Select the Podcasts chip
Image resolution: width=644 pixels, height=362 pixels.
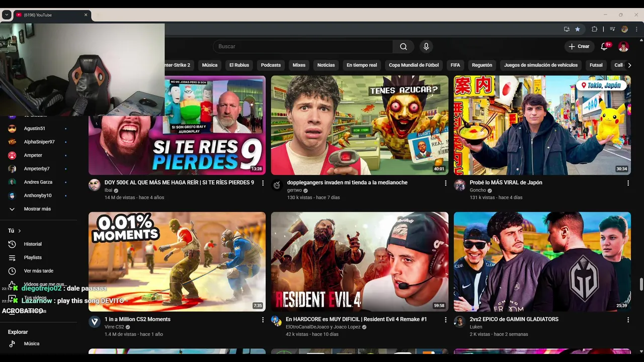tap(271, 65)
